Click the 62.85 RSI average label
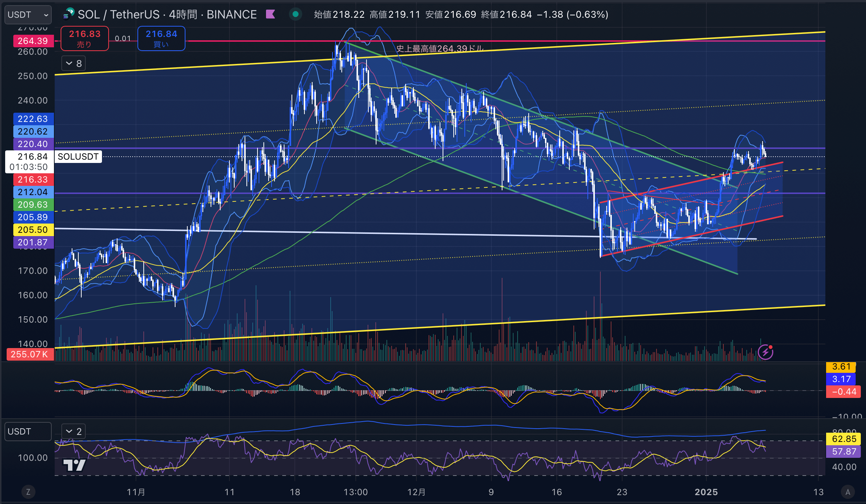Screen dimensions: 866x504 [x=843, y=439]
